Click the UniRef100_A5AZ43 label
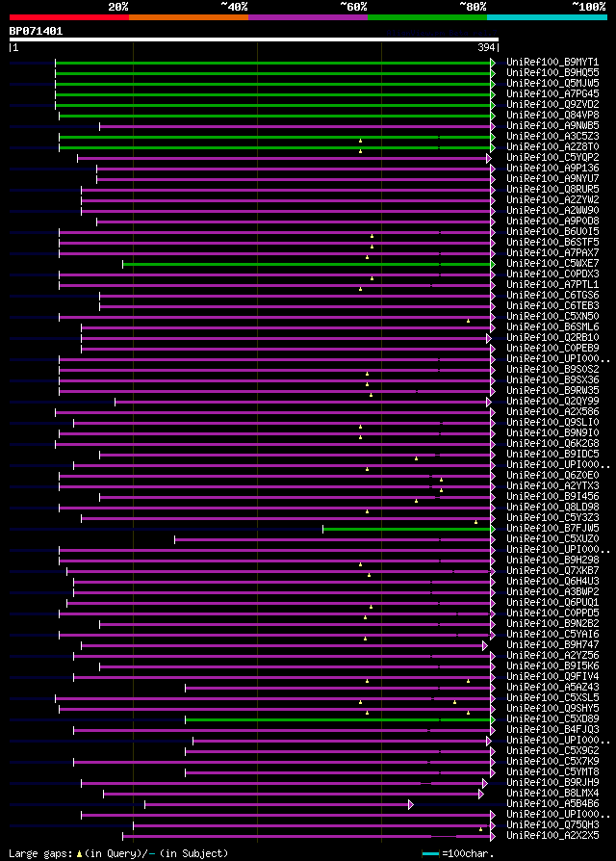This screenshot has height=861, width=616. coord(552,688)
